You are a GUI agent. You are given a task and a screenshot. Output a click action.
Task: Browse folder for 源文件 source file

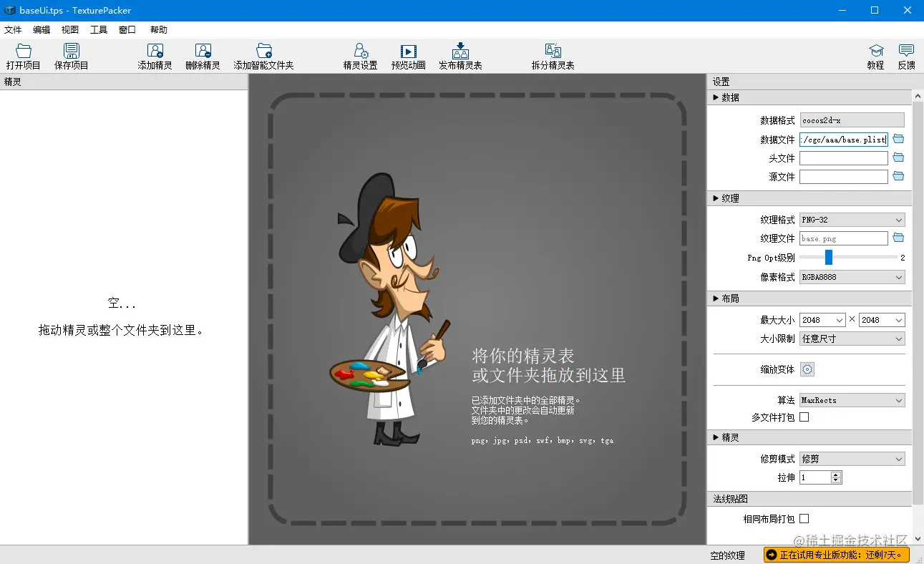(898, 176)
